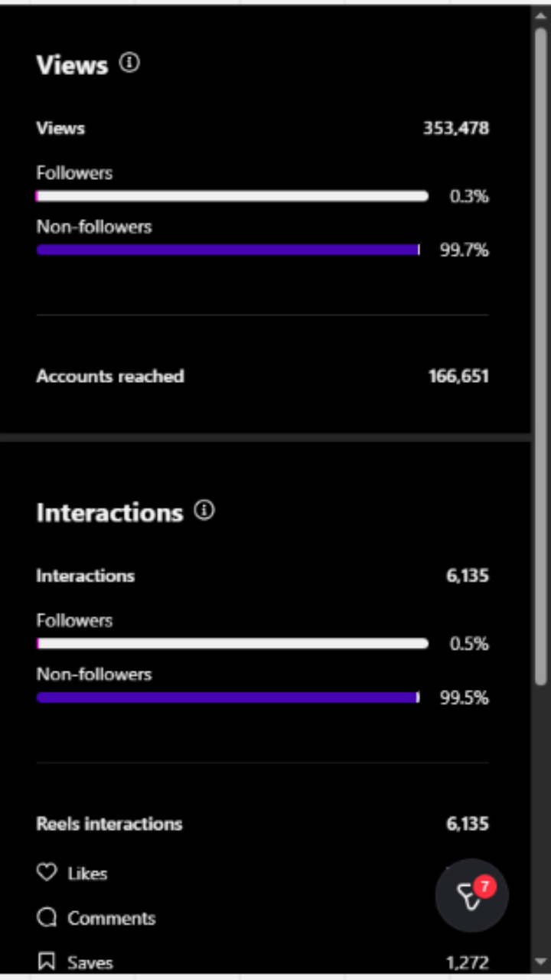Open the floating messages button with 7 badge
Image resolution: width=551 pixels, height=980 pixels.
click(x=471, y=895)
